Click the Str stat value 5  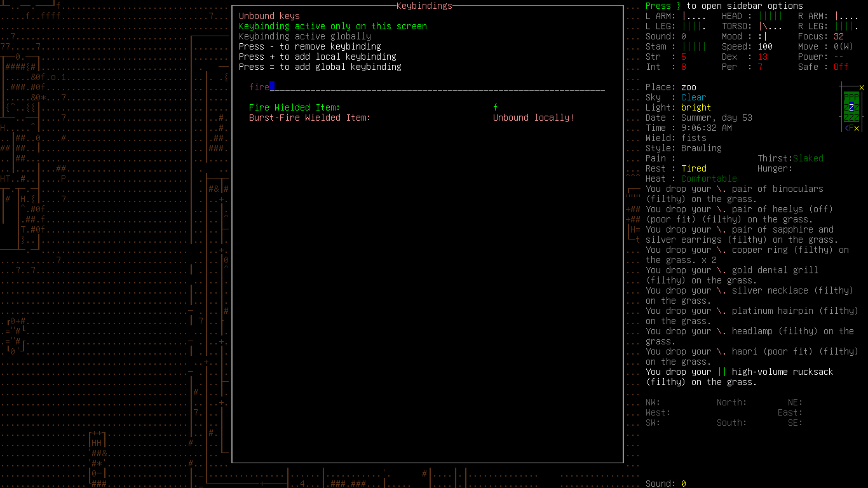click(684, 57)
